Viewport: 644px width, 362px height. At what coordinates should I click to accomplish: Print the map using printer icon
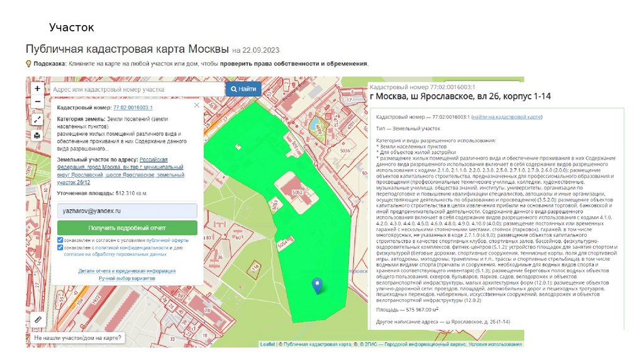pyautogui.click(x=37, y=136)
